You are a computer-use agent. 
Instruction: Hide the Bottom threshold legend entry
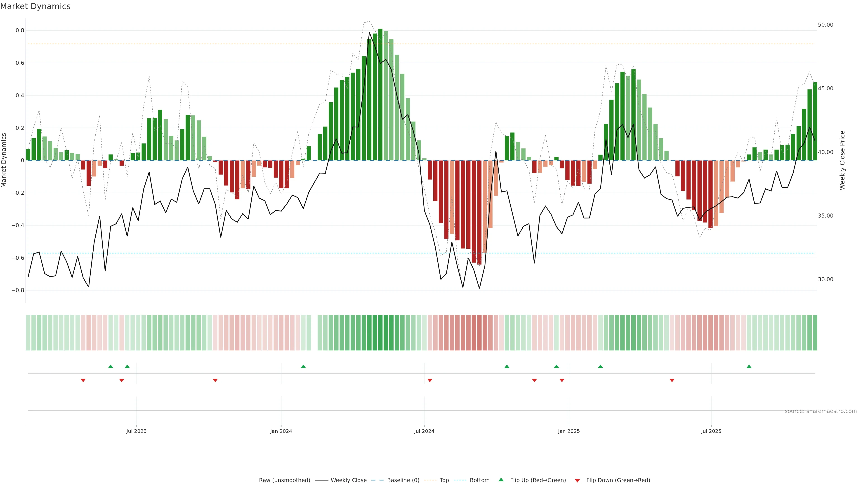[479, 480]
